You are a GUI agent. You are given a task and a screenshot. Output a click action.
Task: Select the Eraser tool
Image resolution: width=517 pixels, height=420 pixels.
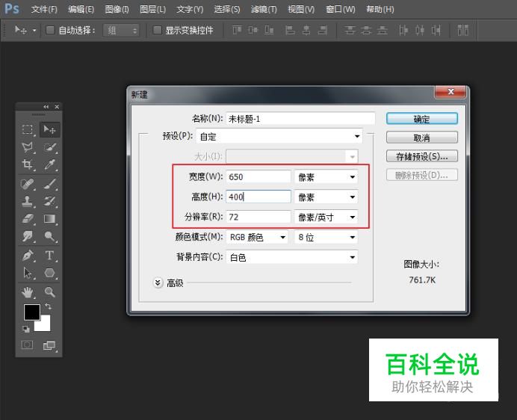28,218
